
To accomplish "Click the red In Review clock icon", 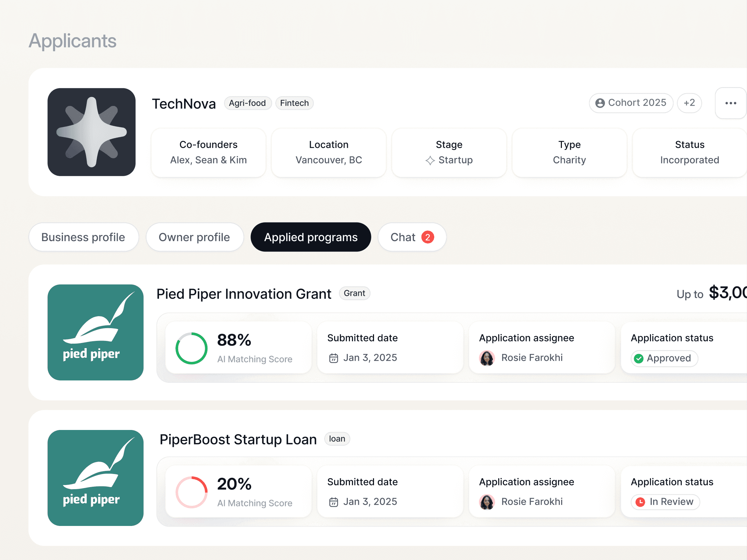I will click(640, 502).
